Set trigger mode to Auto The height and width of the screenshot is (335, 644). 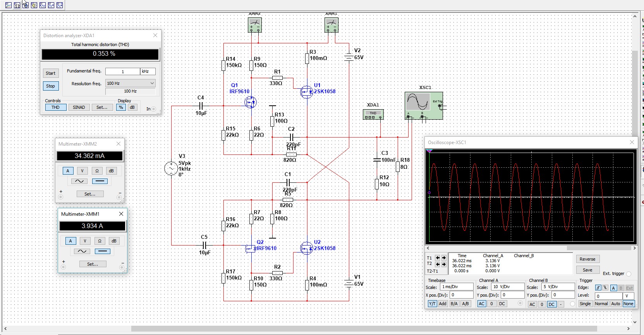click(616, 304)
